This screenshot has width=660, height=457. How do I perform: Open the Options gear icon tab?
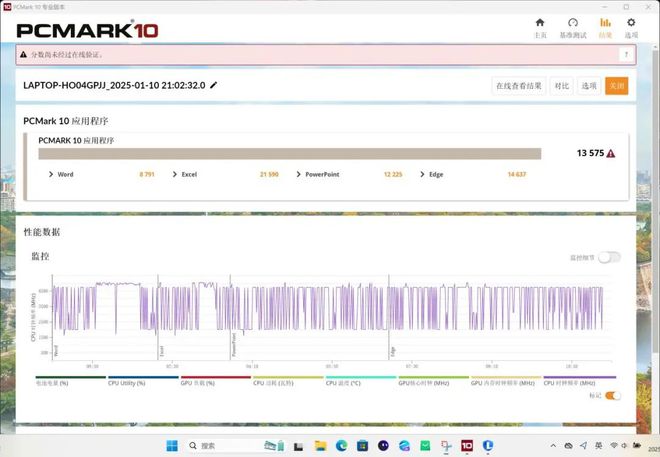[631, 23]
